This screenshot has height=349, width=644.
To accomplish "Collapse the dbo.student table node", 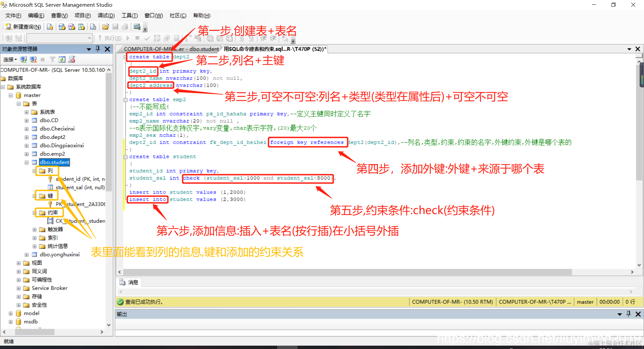I will click(x=26, y=162).
